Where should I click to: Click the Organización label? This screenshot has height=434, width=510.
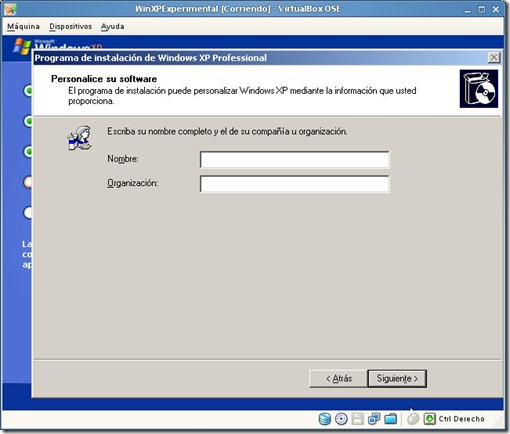point(132,183)
